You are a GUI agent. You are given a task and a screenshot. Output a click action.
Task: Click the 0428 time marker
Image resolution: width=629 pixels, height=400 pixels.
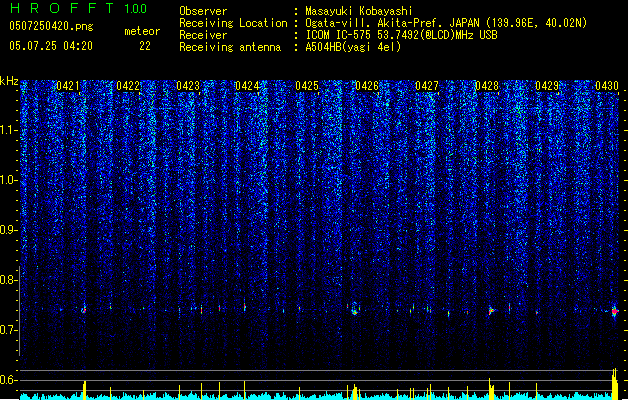[x=487, y=86]
